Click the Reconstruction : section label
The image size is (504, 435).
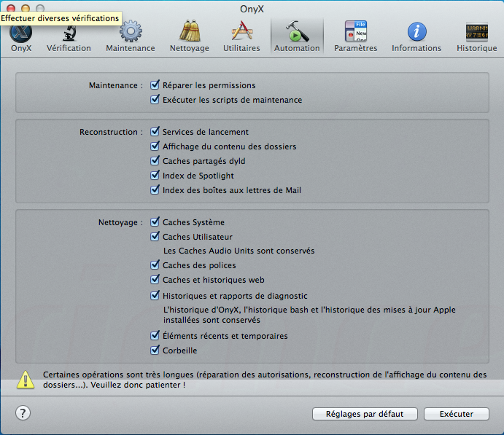coord(111,132)
